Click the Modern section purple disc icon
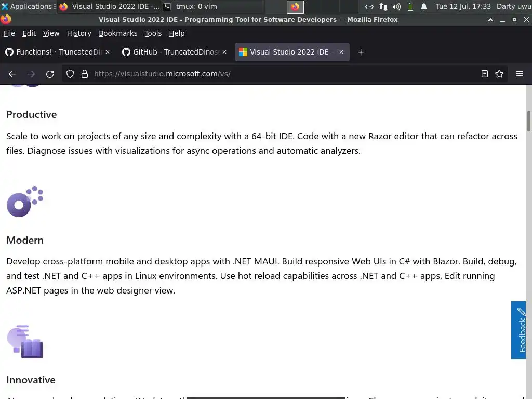Screen dimensions: 532x399 (25, 202)
